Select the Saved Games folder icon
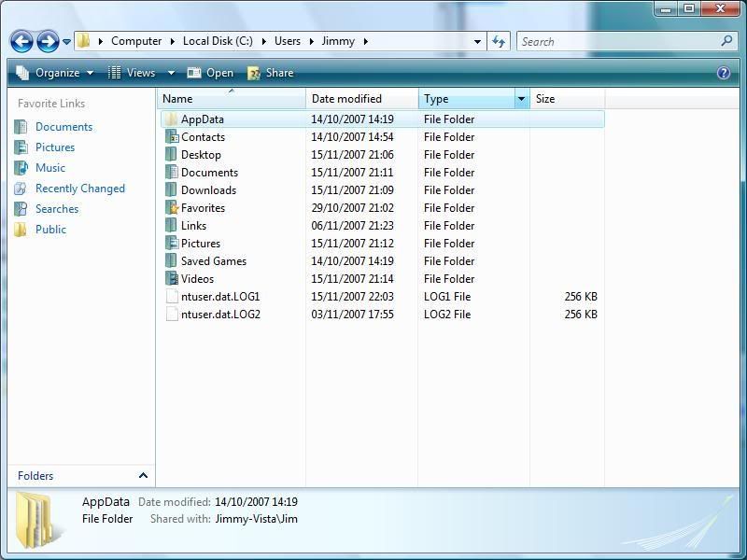Screen dimensions: 747x560 point(171,261)
